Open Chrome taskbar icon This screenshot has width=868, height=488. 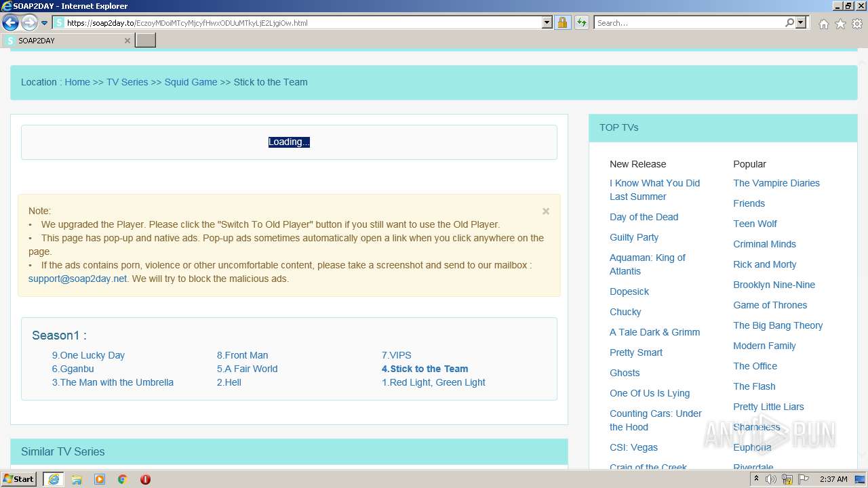[x=123, y=479]
